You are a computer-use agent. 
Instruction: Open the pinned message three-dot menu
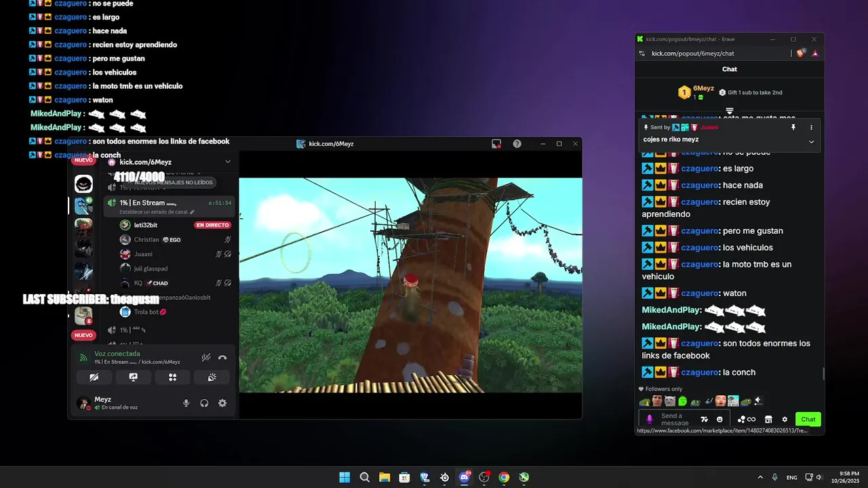click(x=811, y=127)
